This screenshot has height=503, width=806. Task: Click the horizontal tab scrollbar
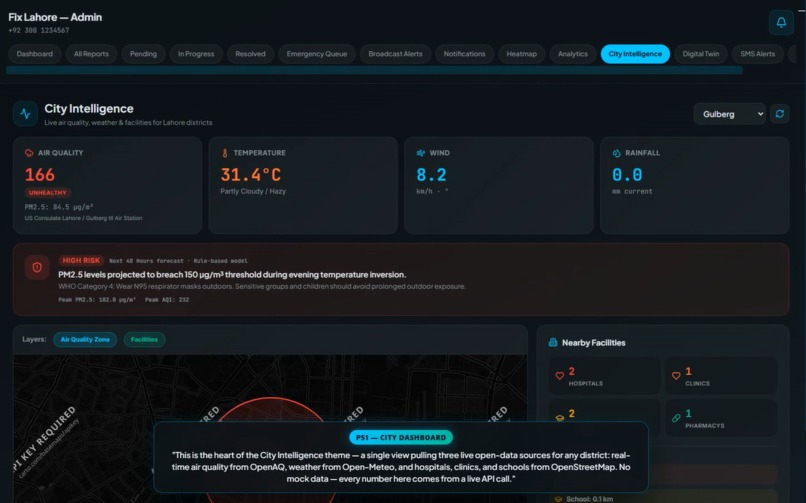[x=374, y=70]
